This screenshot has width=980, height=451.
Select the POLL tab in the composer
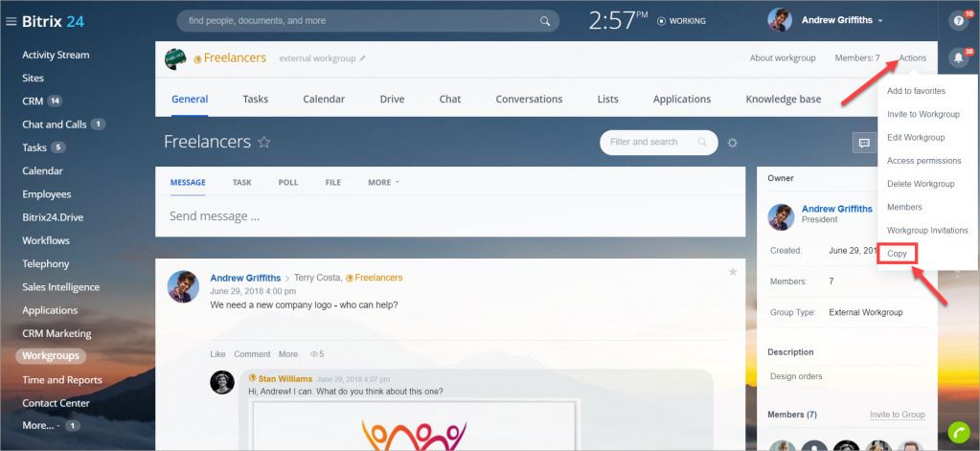288,182
